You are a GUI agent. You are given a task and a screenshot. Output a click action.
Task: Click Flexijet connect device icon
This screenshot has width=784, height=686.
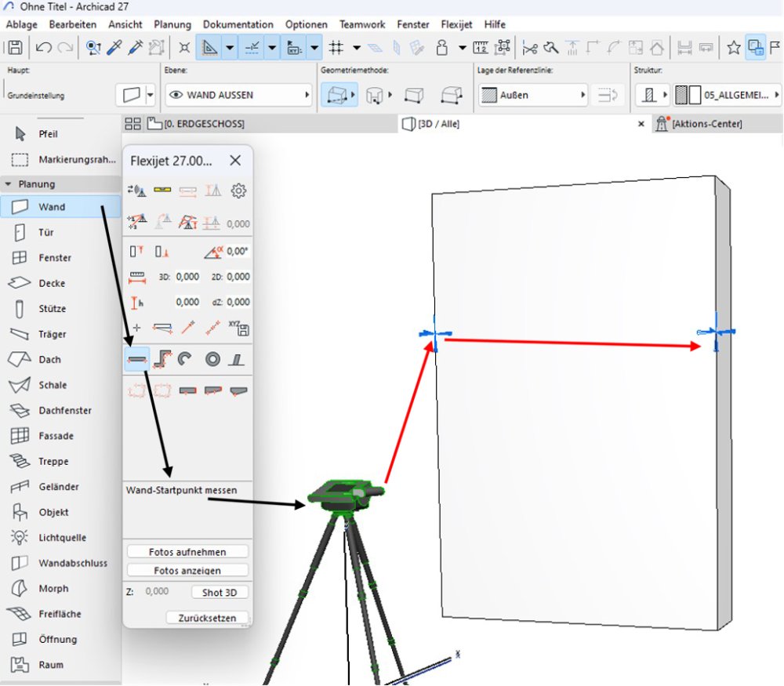pyautogui.click(x=136, y=191)
